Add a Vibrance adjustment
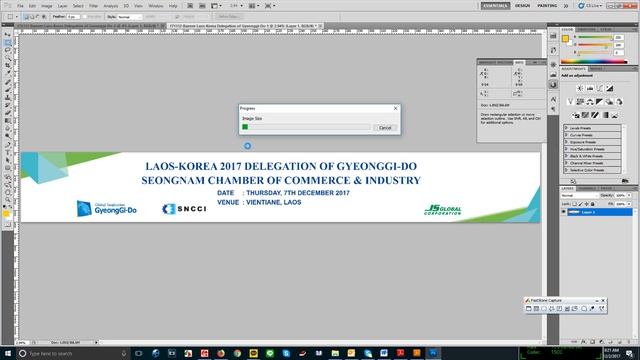This screenshot has height=360, width=640. (570, 101)
